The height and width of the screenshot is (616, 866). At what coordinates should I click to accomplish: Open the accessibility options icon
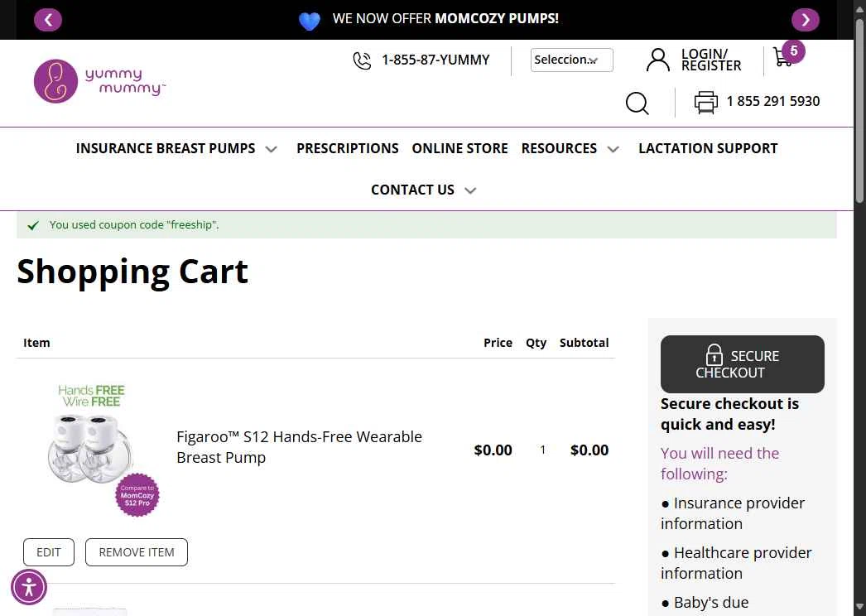click(x=29, y=587)
